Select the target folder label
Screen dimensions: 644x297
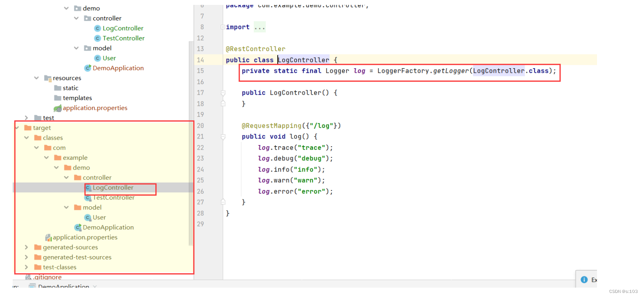click(42, 128)
